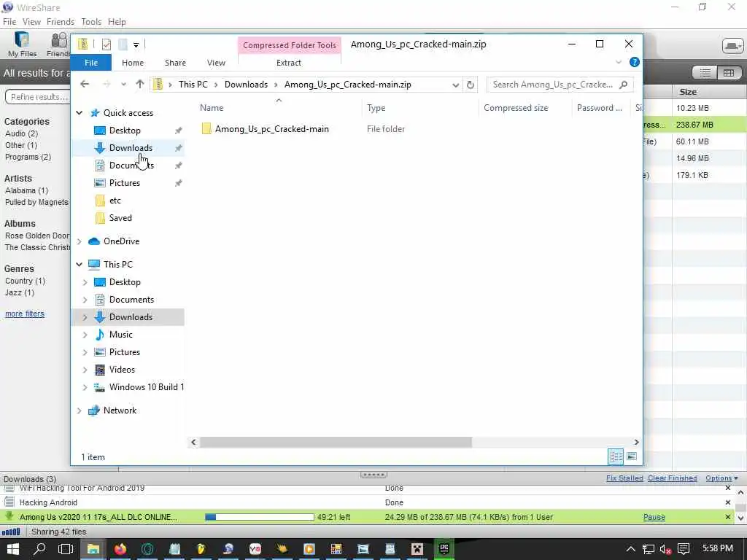Click the search magnifier icon in Explorer
Image resolution: width=747 pixels, height=560 pixels.
point(623,85)
